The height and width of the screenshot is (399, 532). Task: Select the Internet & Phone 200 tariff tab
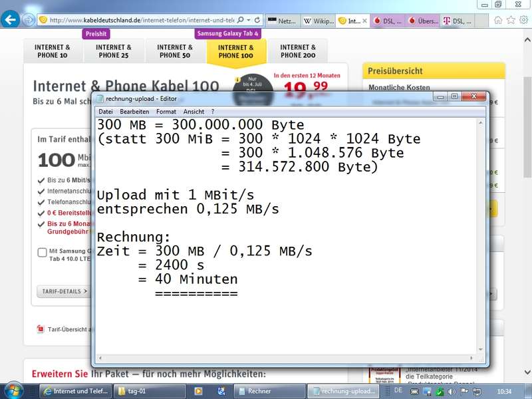click(298, 51)
